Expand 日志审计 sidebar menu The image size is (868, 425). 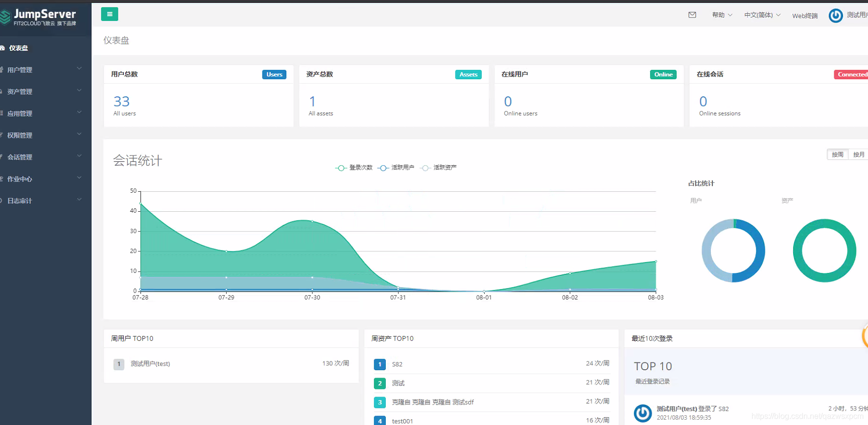(46, 201)
